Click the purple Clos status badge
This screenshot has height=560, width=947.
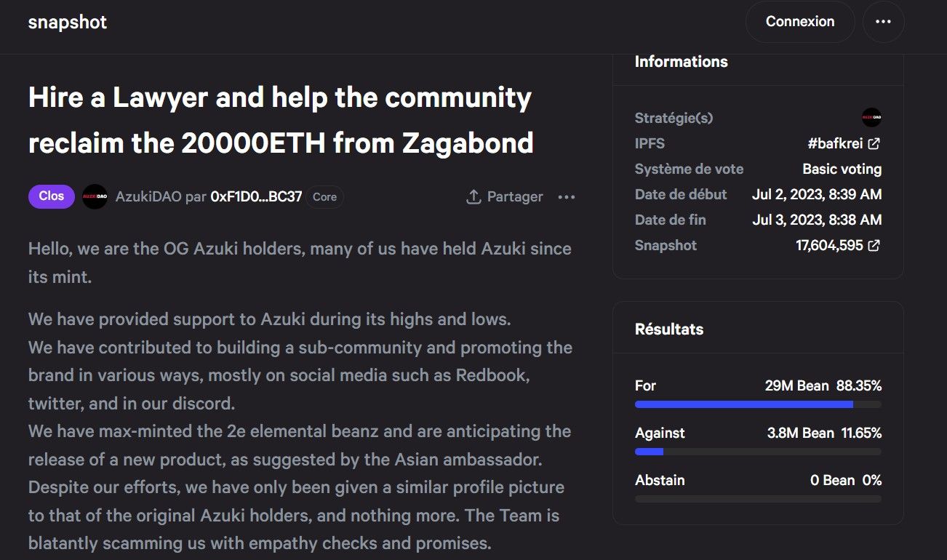pyautogui.click(x=51, y=196)
